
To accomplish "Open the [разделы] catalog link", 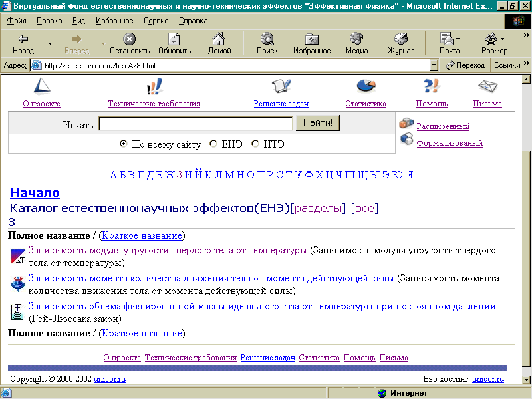I will click(x=319, y=208).
